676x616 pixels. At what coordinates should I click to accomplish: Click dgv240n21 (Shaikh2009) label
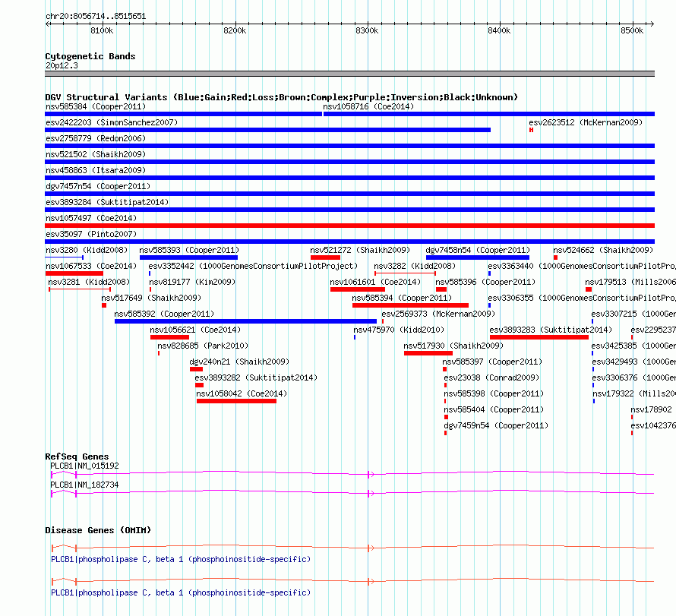(239, 362)
